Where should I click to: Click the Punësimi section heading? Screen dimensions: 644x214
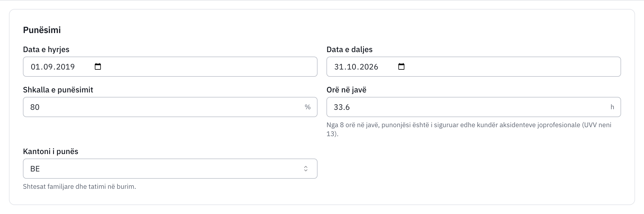(x=42, y=30)
